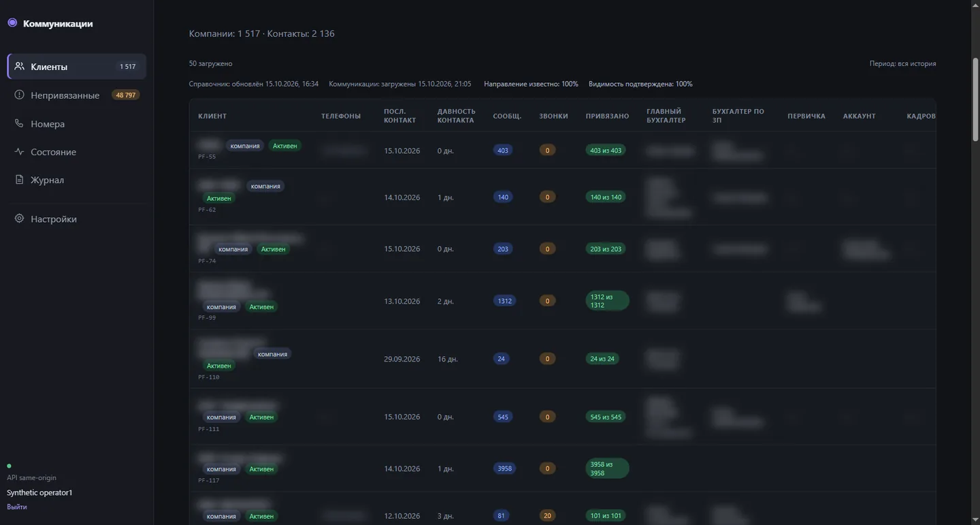980x525 pixels.
Task: Click the КЛИЕНТ column header
Action: 212,116
